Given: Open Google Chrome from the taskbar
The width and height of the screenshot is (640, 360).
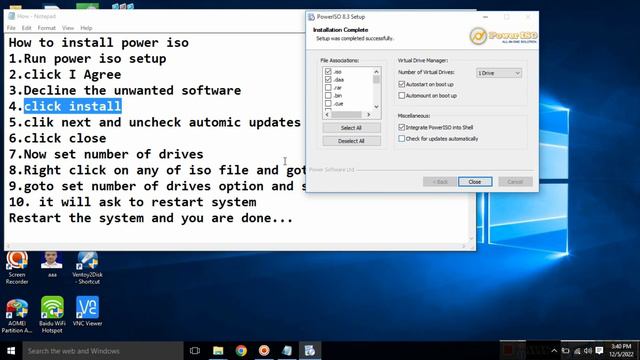Looking at the screenshot, I should tap(241, 351).
